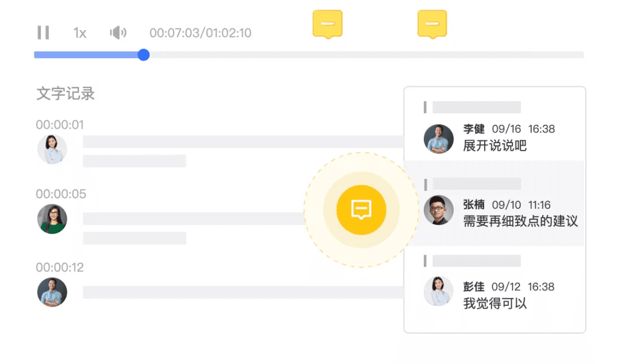The width and height of the screenshot is (621, 364).
Task: Select the comment 需要再细致点的建议
Action: coord(520,221)
